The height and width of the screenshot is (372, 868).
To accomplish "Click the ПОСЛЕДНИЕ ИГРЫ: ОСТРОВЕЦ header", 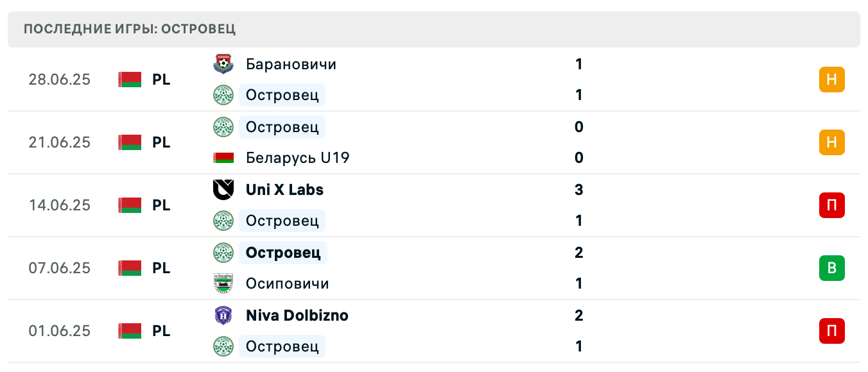I will pos(130,29).
